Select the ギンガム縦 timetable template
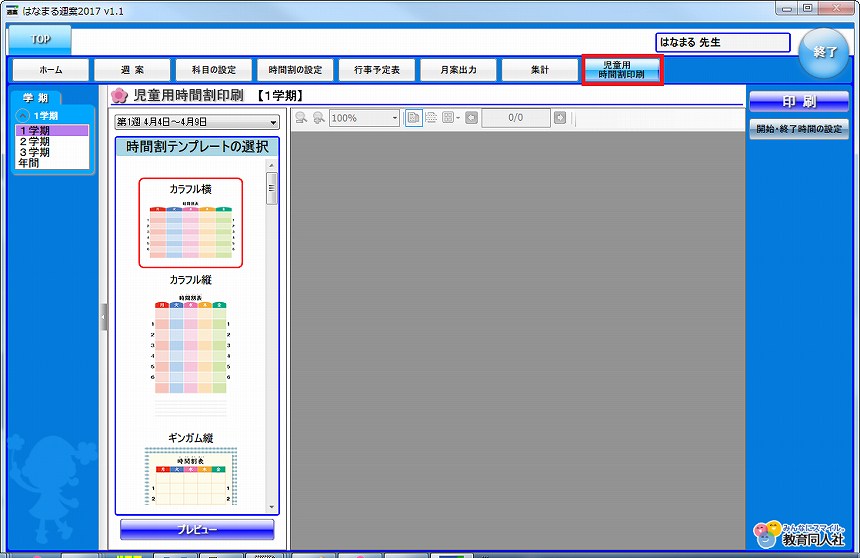Screen dimensions: 860x558 (190, 468)
